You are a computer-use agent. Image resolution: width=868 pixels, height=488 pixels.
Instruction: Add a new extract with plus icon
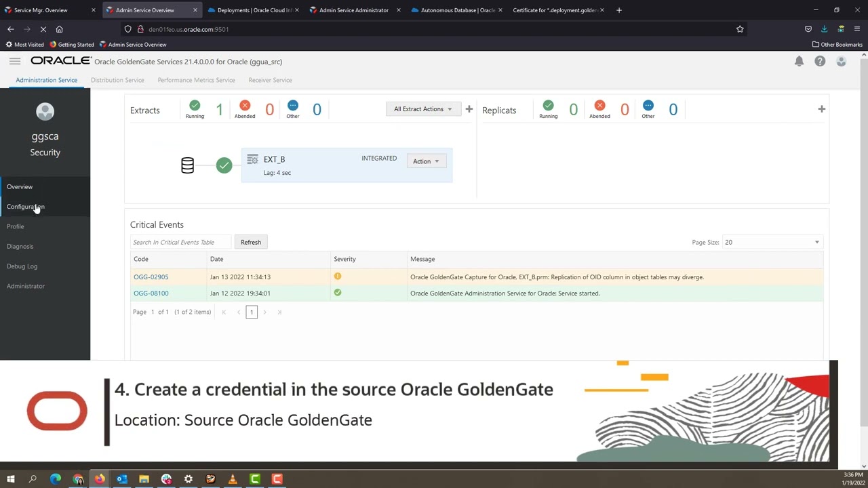469,109
